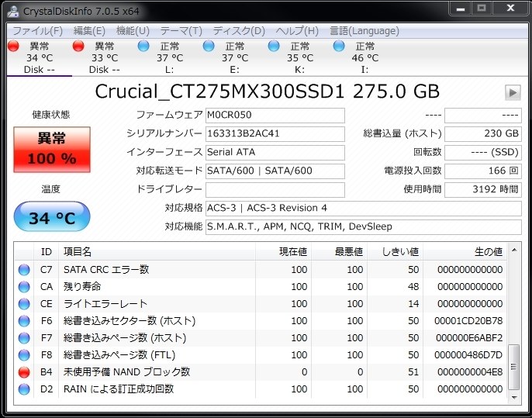Select the 総書き込みセクター数 (ホスト) row
Screen dimensions: 532x418
[261, 321]
